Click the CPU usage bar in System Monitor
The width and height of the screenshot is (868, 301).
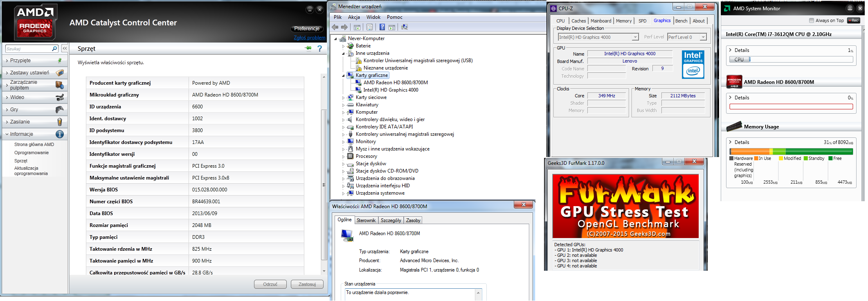click(x=791, y=60)
